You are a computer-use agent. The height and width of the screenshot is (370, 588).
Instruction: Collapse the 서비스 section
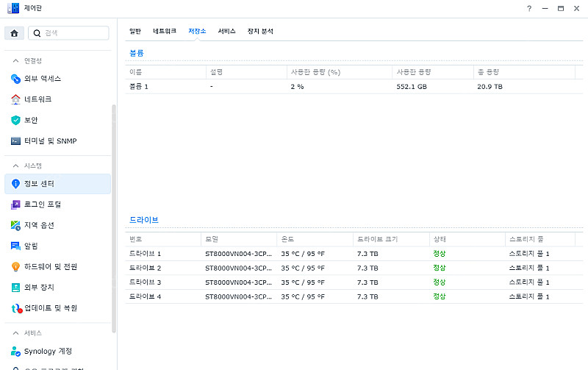[15, 333]
